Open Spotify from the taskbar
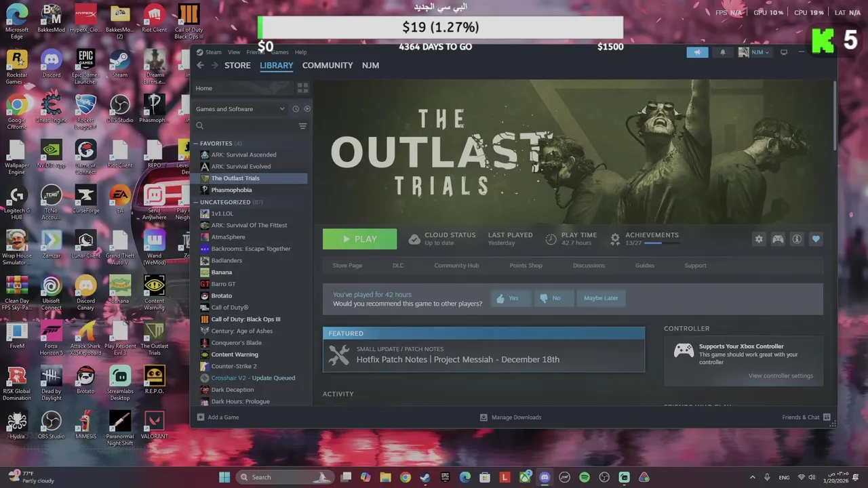This screenshot has height=488, width=868. click(x=585, y=477)
